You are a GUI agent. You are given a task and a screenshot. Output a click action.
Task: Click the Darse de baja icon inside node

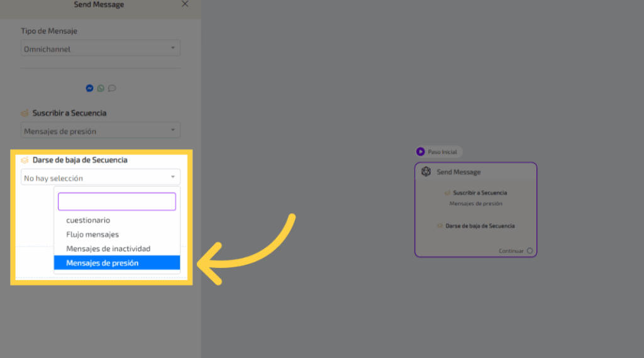click(x=440, y=226)
